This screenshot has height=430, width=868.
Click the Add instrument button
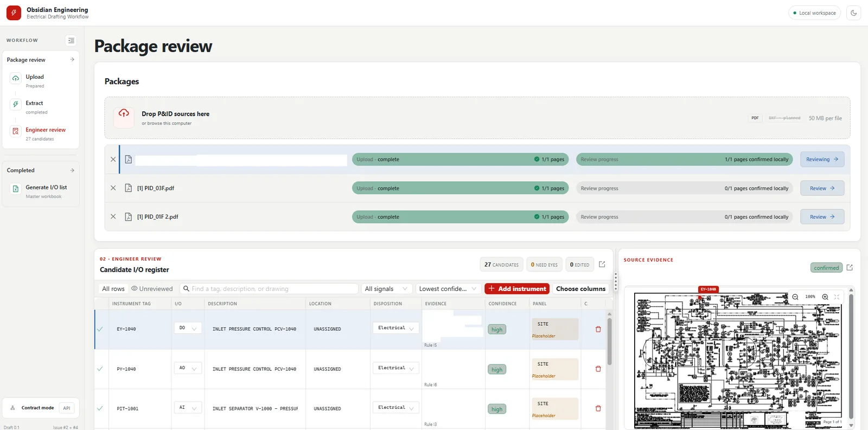coord(517,289)
